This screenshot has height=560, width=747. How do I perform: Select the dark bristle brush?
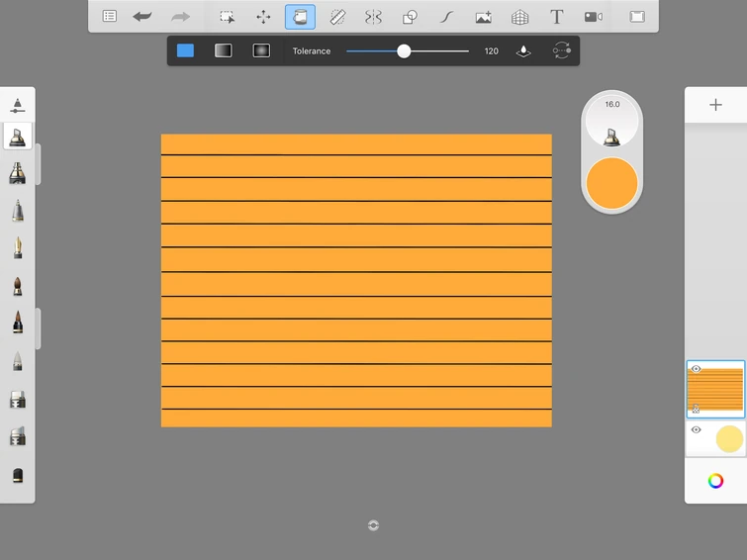click(18, 323)
